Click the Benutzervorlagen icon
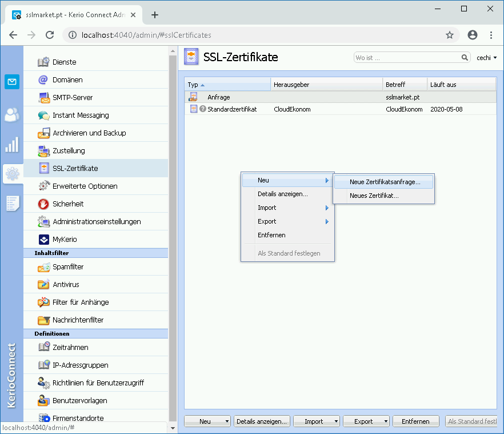The height and width of the screenshot is (434, 504). [43, 400]
